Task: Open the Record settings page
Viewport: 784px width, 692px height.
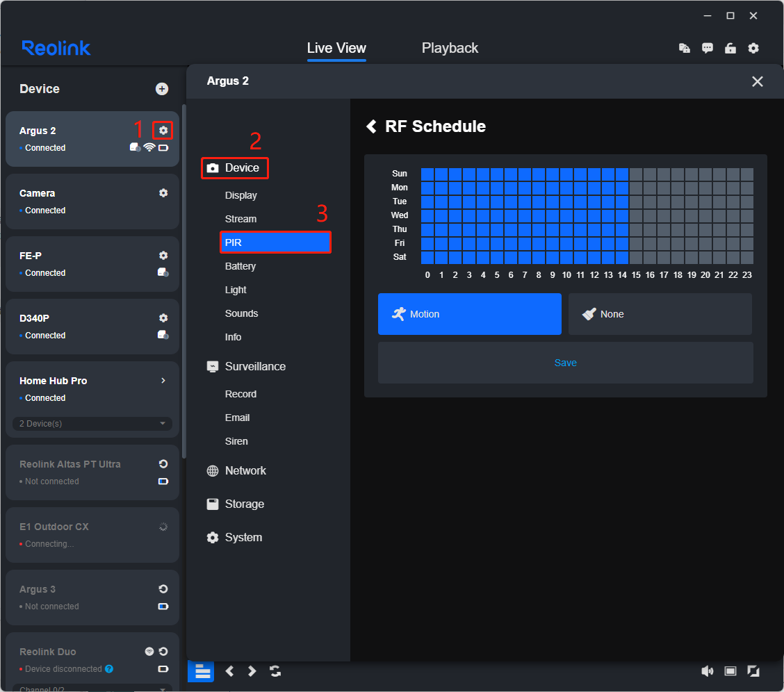Action: pos(240,394)
